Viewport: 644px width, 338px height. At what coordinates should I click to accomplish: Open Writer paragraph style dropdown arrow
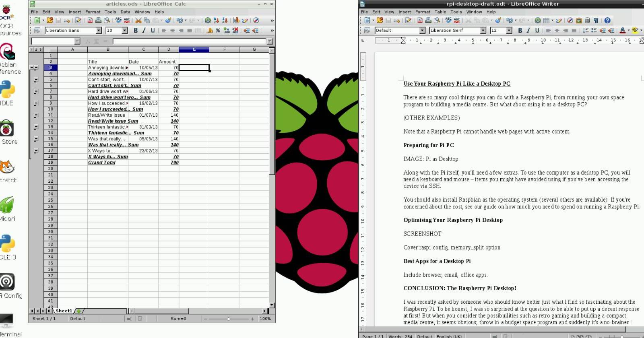click(422, 30)
